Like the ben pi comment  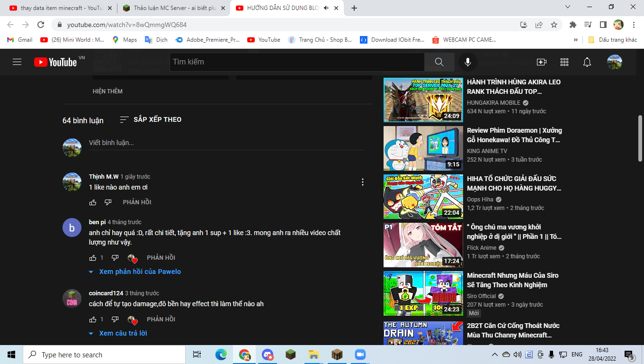(93, 258)
